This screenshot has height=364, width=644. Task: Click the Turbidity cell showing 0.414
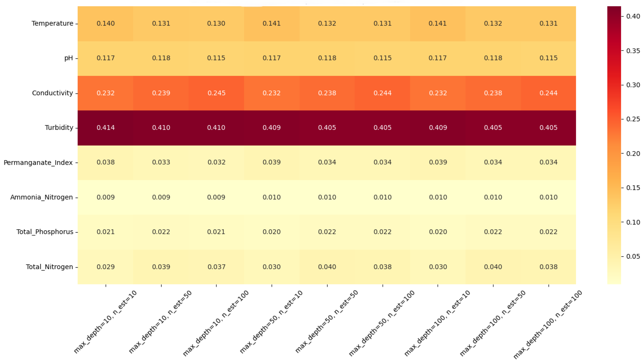(105, 128)
